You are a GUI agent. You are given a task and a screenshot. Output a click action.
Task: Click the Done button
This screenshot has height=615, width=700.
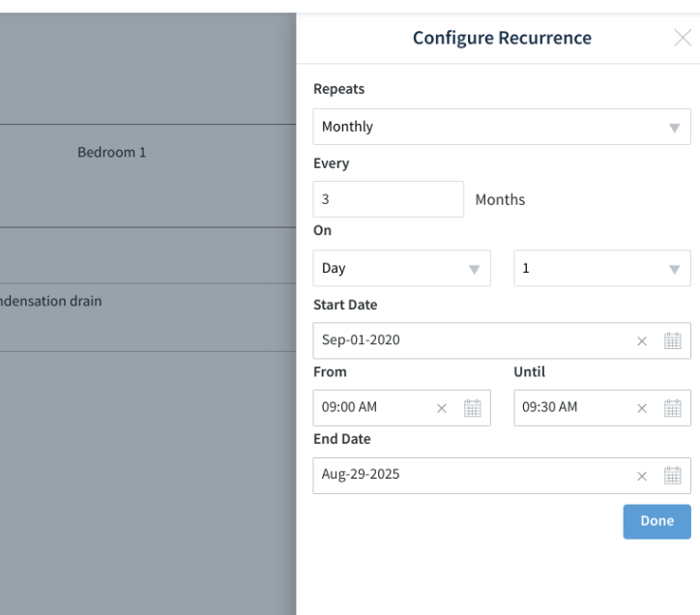point(657,521)
